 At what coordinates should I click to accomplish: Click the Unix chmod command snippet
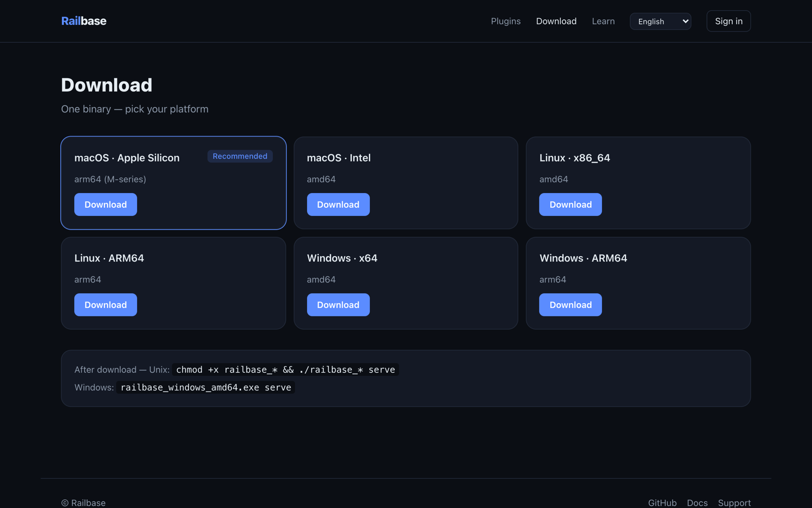coord(285,370)
